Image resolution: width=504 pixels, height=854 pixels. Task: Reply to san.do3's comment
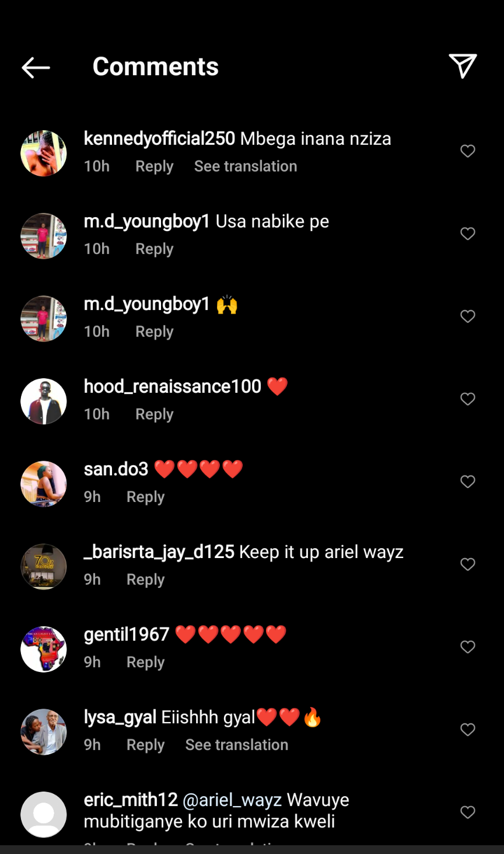[145, 497]
